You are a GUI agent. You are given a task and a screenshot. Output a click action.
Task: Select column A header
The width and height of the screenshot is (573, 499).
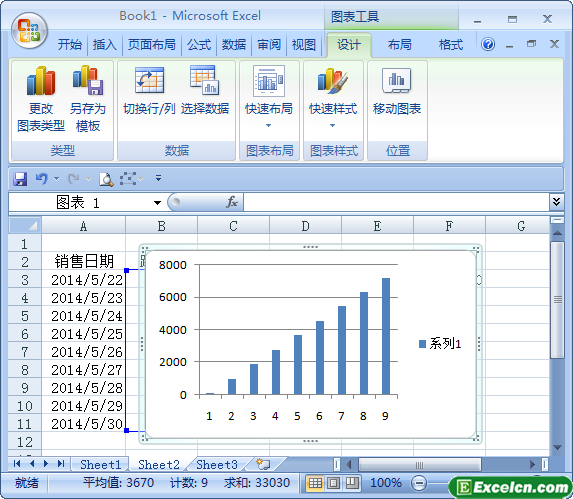[x=83, y=225]
